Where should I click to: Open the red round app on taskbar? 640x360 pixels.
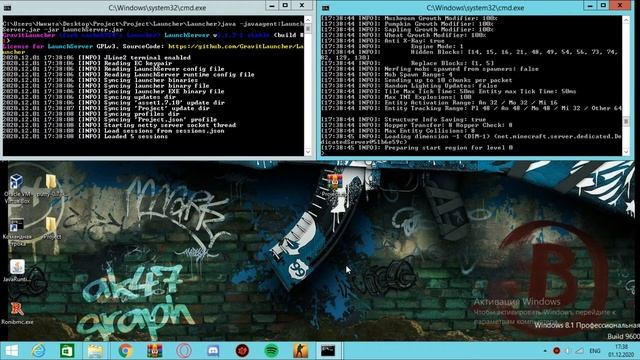tap(242, 351)
